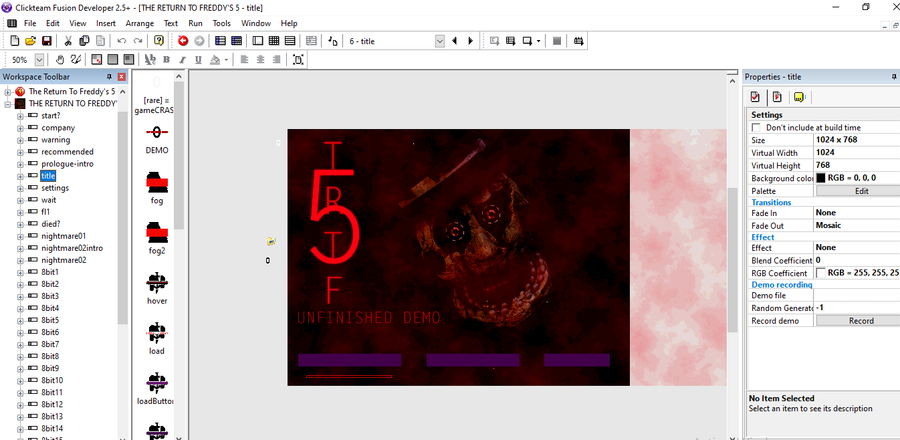Click the Fade In 'None' value
Screen dimensions: 900x440
coord(826,213)
